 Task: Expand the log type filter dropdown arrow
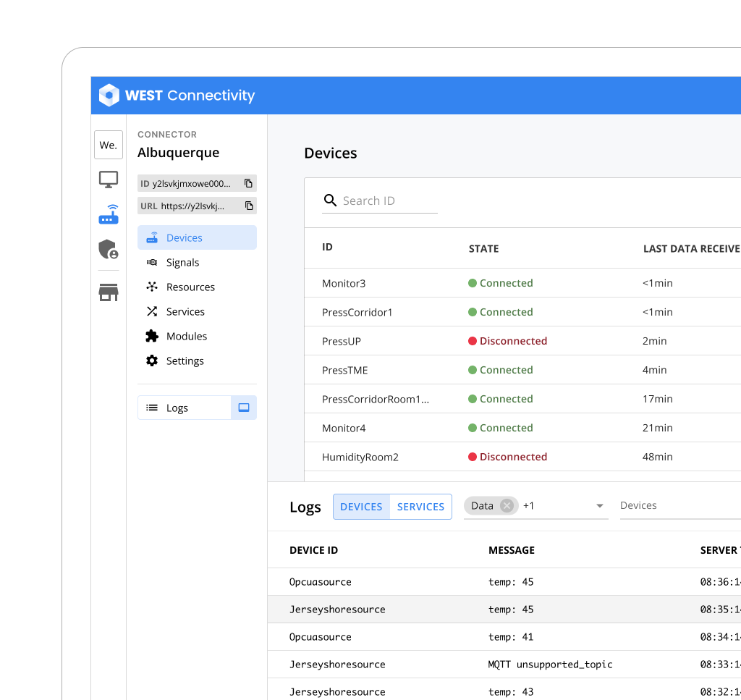(x=599, y=506)
